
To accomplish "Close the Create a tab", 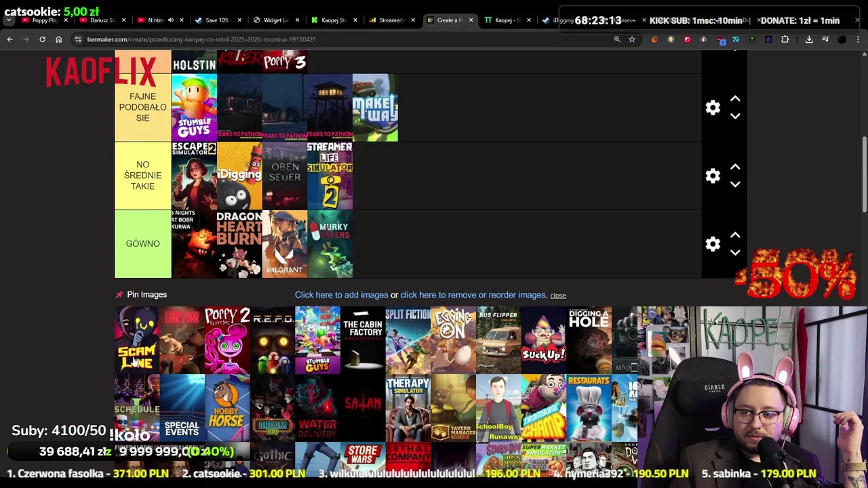I will (471, 20).
